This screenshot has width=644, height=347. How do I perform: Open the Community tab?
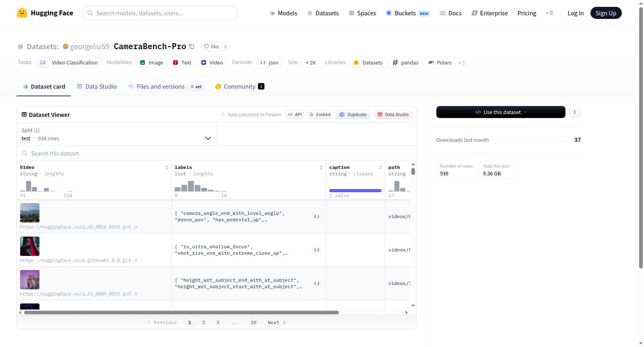click(239, 86)
